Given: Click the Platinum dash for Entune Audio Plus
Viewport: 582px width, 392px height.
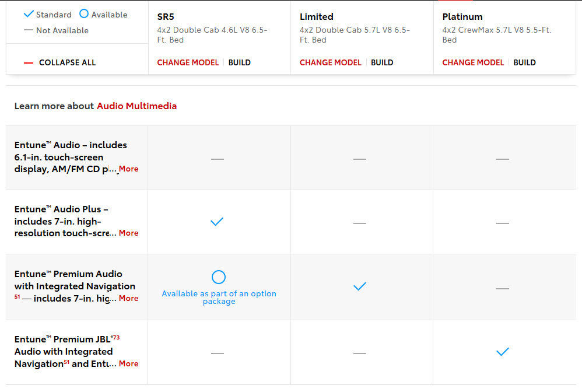Looking at the screenshot, I should pyautogui.click(x=503, y=223).
